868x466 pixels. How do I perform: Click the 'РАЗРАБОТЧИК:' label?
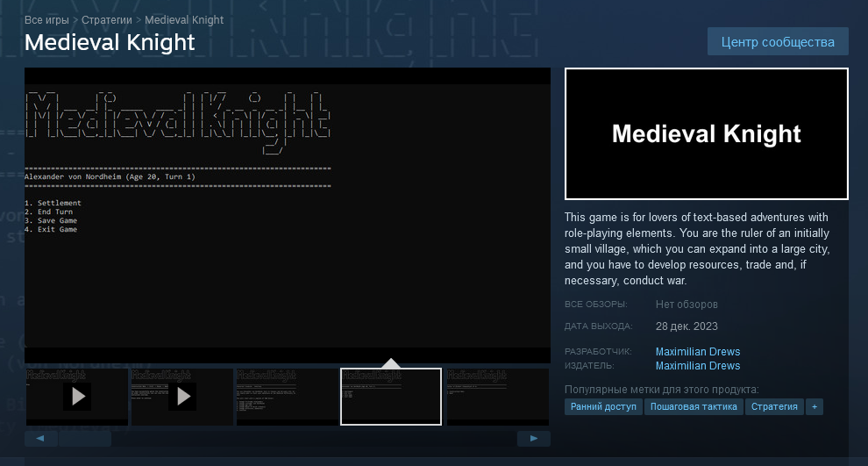tap(598, 351)
